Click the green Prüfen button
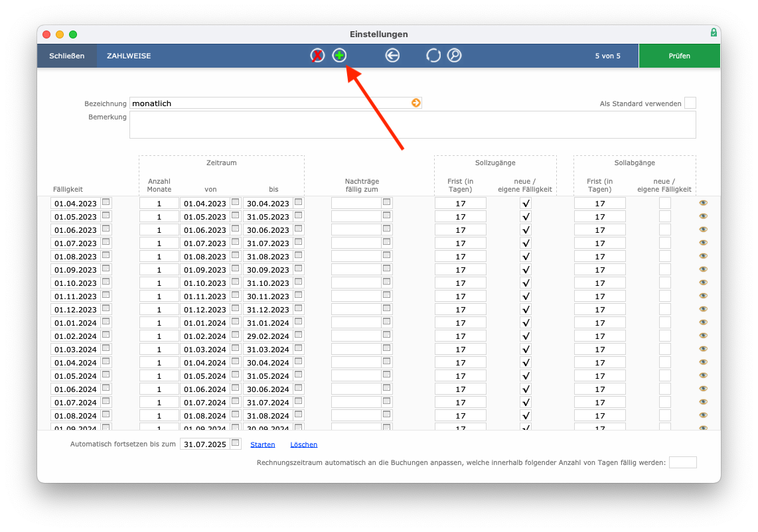Screen dimensions: 758x532 click(679, 56)
